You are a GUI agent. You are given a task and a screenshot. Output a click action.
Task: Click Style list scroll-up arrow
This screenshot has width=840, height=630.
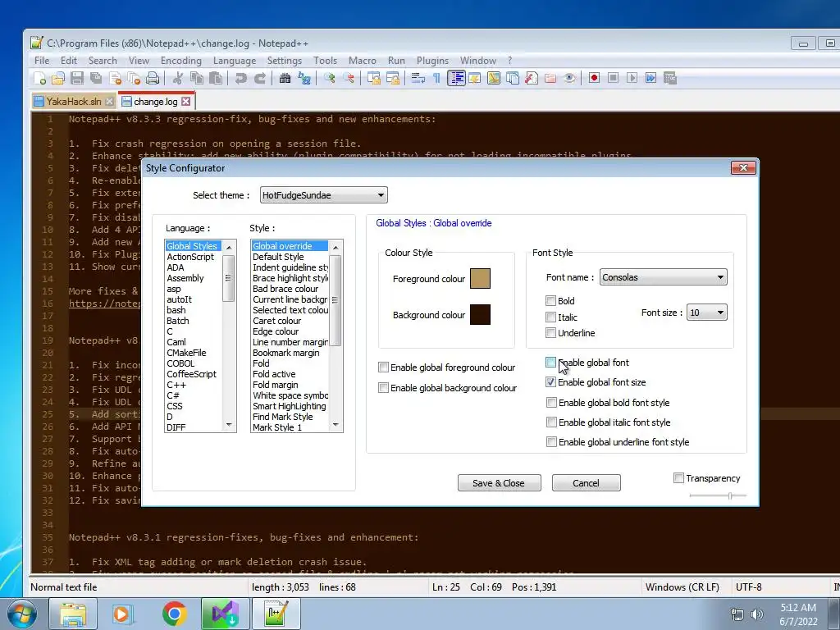(x=336, y=247)
